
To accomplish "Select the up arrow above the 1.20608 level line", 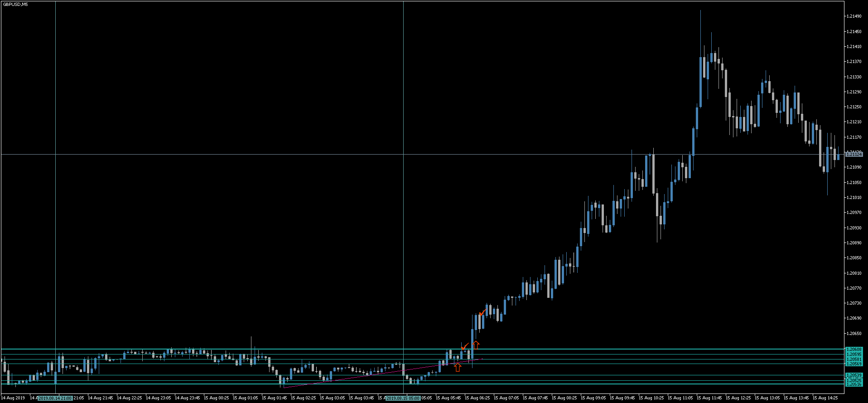I will tap(476, 345).
